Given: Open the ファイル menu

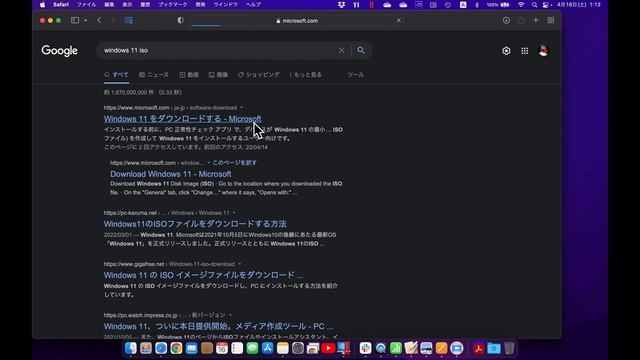Looking at the screenshot, I should coord(87,4).
